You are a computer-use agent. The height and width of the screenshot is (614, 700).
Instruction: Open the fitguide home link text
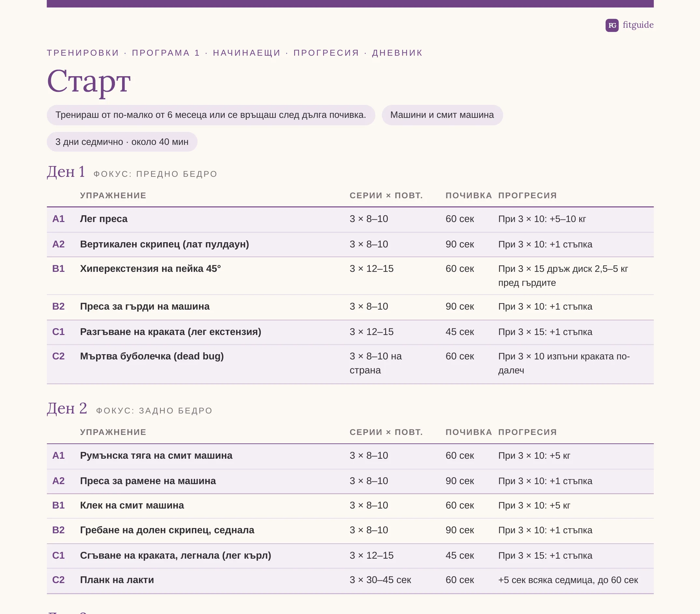pyautogui.click(x=638, y=25)
